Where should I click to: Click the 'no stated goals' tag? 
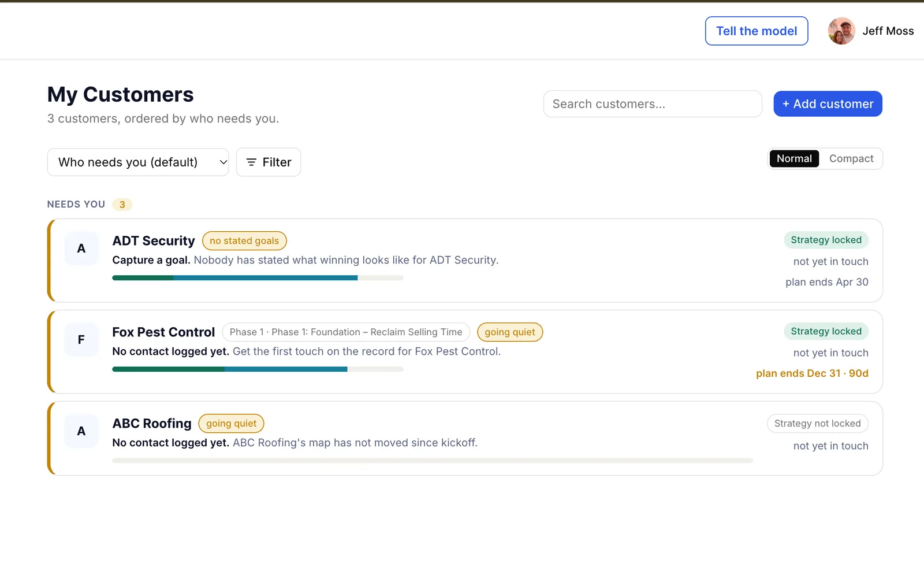point(244,241)
